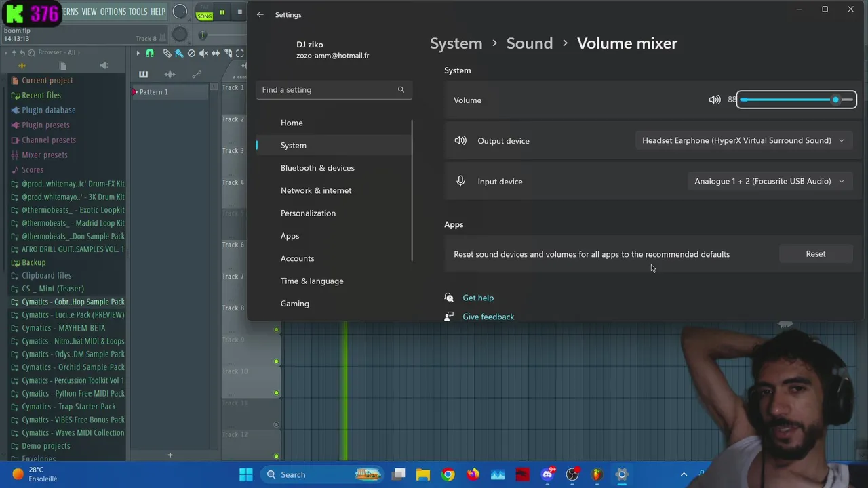The image size is (868, 488).
Task: Adjust the system Volume slider
Action: coord(796,100)
